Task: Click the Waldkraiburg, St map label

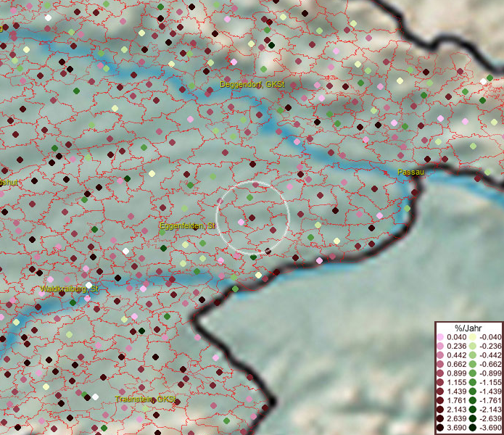Action: [x=70, y=289]
